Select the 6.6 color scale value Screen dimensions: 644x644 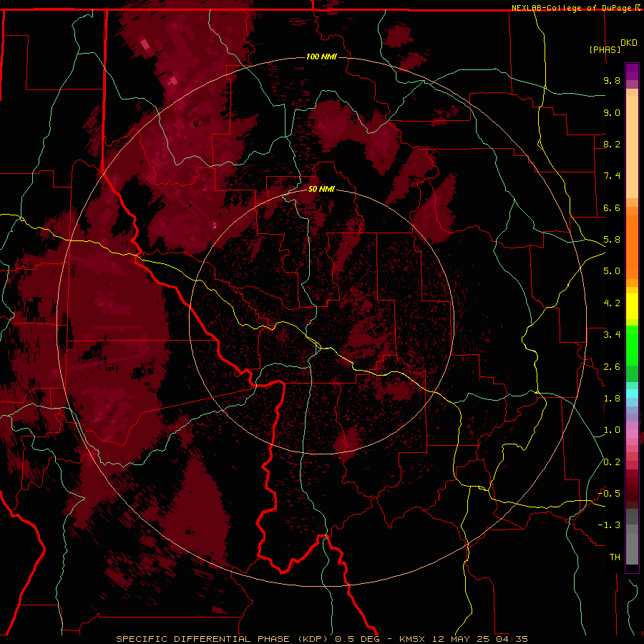pos(612,208)
